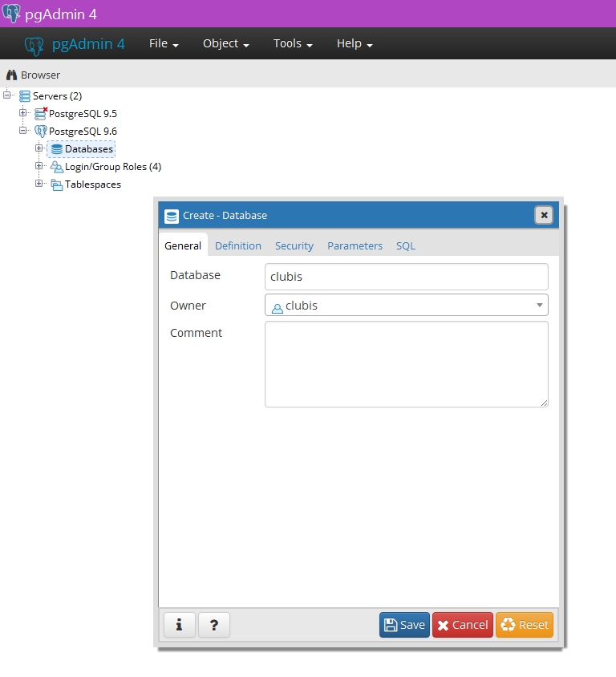
Task: Switch to the Parameters tab
Action: [355, 245]
